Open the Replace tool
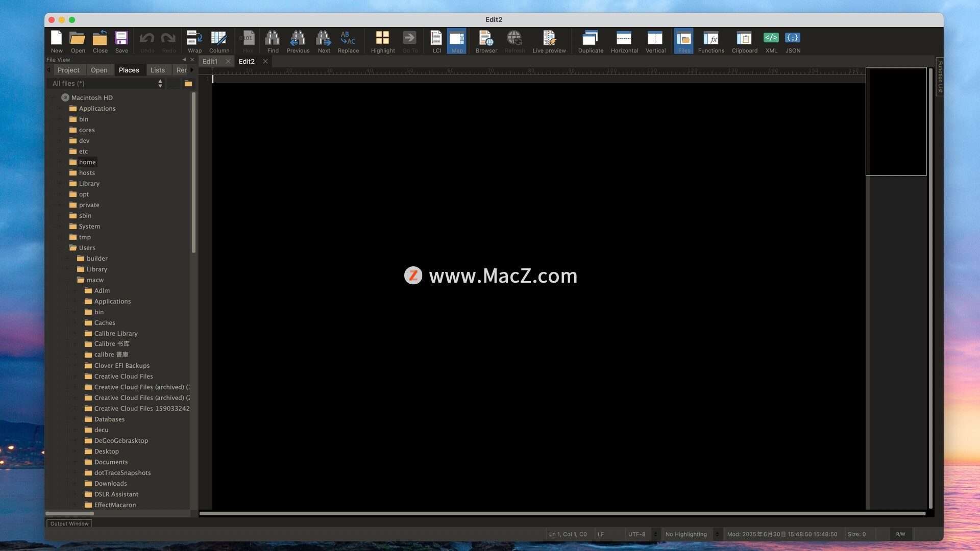This screenshot has width=980, height=551. [348, 41]
